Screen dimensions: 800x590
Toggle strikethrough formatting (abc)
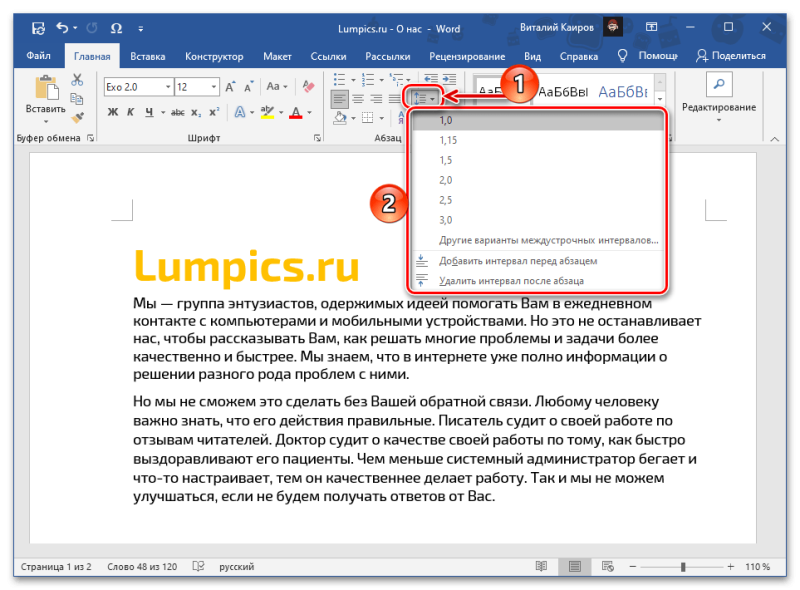click(x=178, y=112)
